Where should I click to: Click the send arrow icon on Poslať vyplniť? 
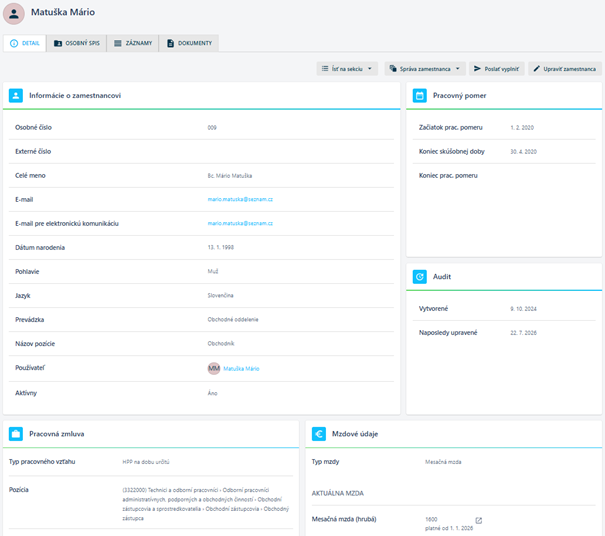click(477, 69)
